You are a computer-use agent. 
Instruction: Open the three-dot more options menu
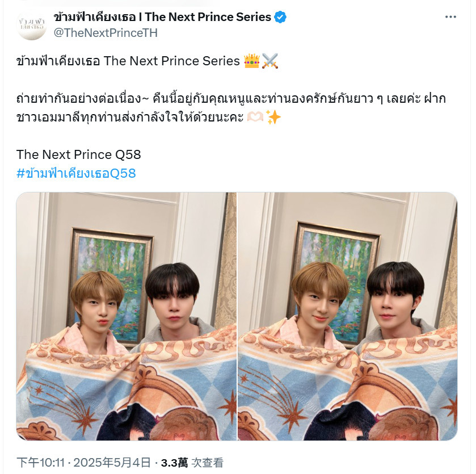click(x=450, y=17)
